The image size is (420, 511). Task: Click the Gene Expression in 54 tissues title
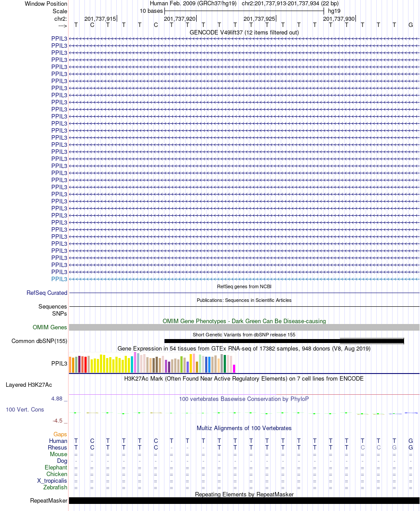coord(244,349)
